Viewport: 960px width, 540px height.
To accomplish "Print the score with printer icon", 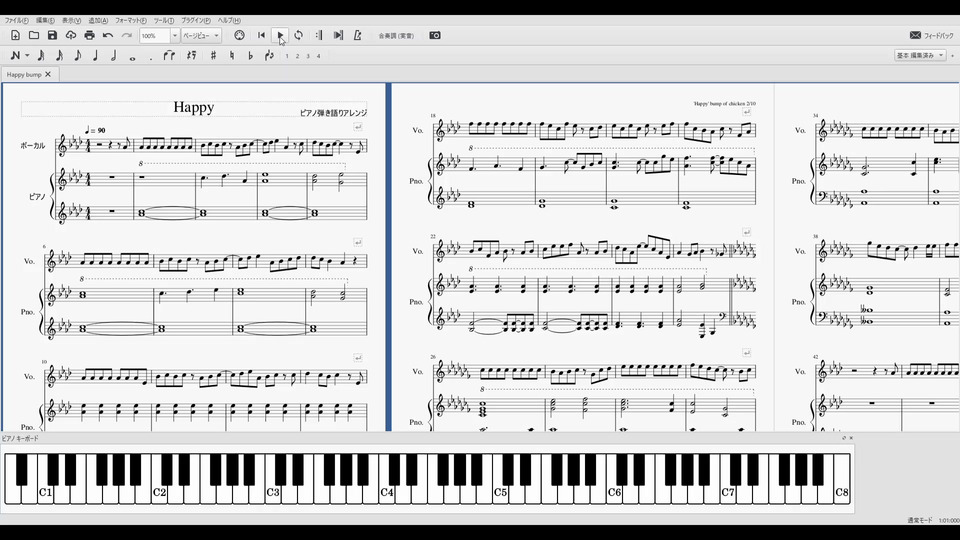I will [89, 36].
